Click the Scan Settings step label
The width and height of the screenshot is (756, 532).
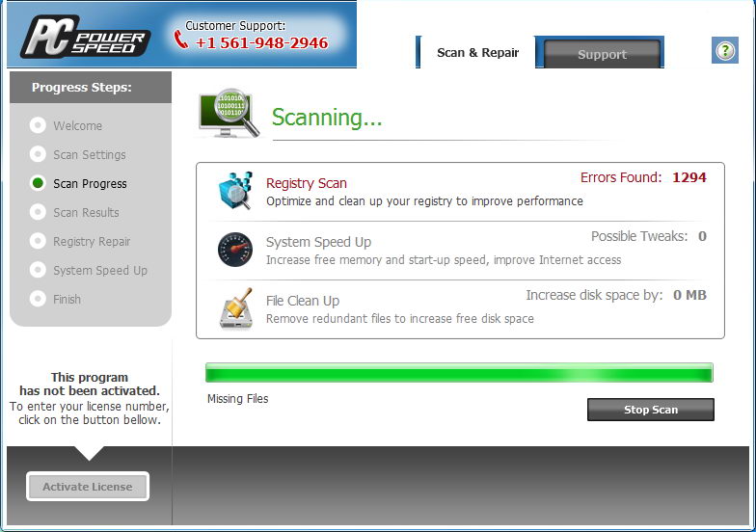click(90, 154)
